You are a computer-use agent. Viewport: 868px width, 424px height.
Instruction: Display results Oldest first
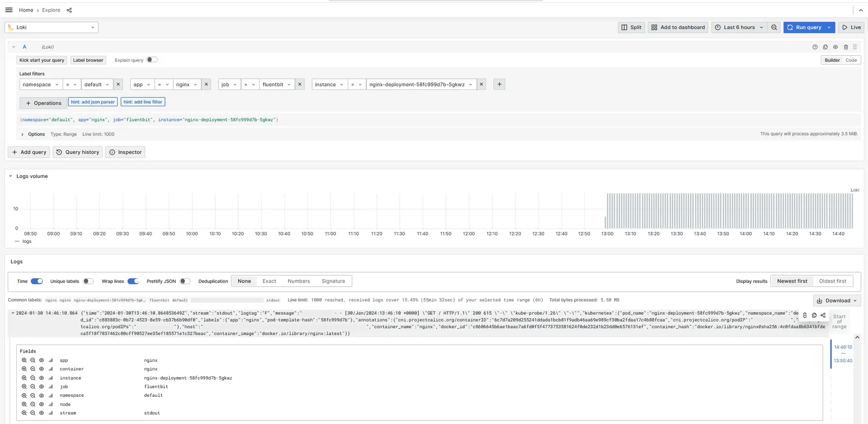coord(833,281)
